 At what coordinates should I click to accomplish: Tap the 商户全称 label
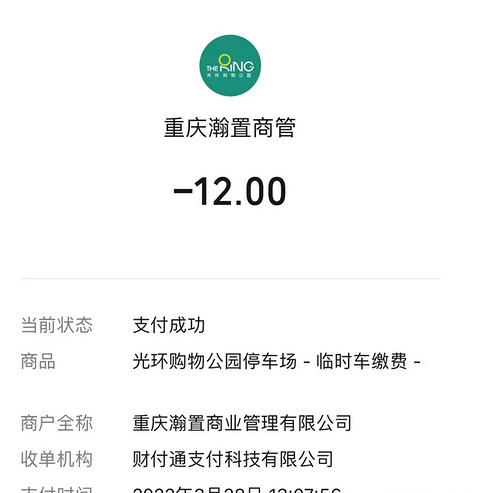[57, 423]
